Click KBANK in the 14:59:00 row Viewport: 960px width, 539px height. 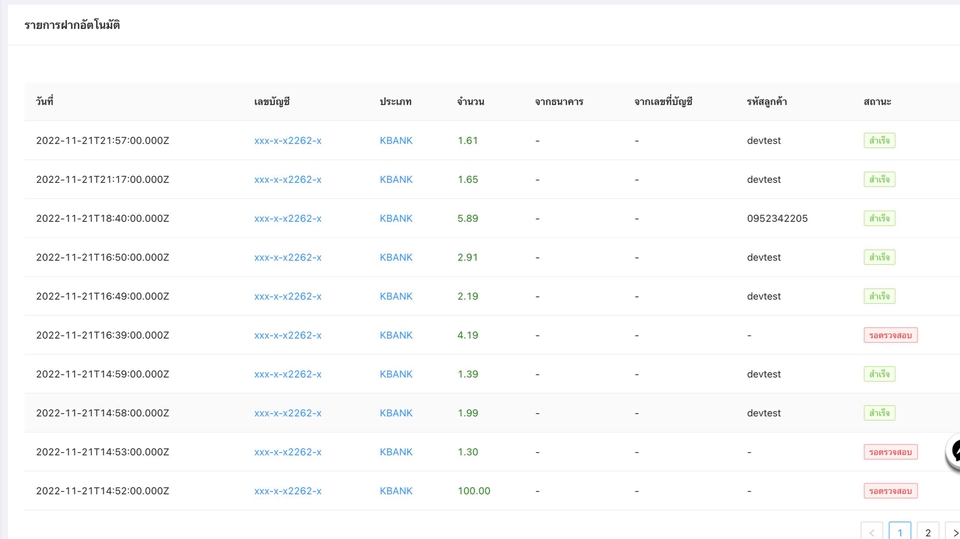pyautogui.click(x=396, y=374)
